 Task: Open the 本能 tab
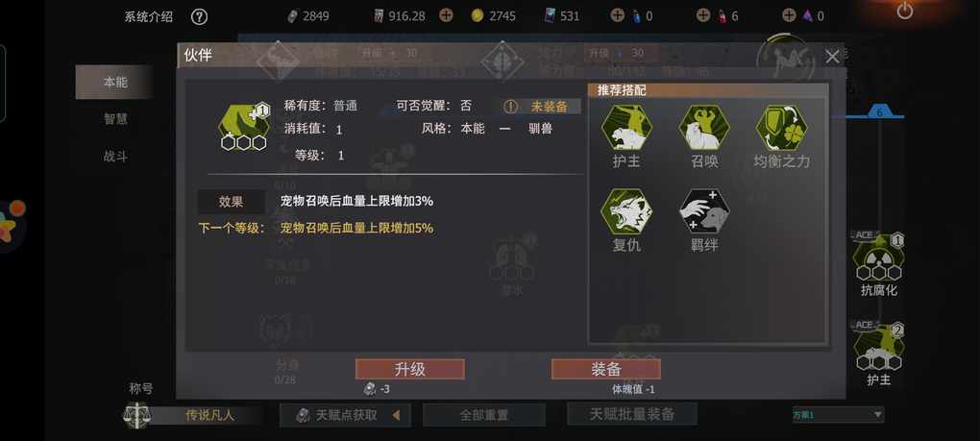pos(115,82)
